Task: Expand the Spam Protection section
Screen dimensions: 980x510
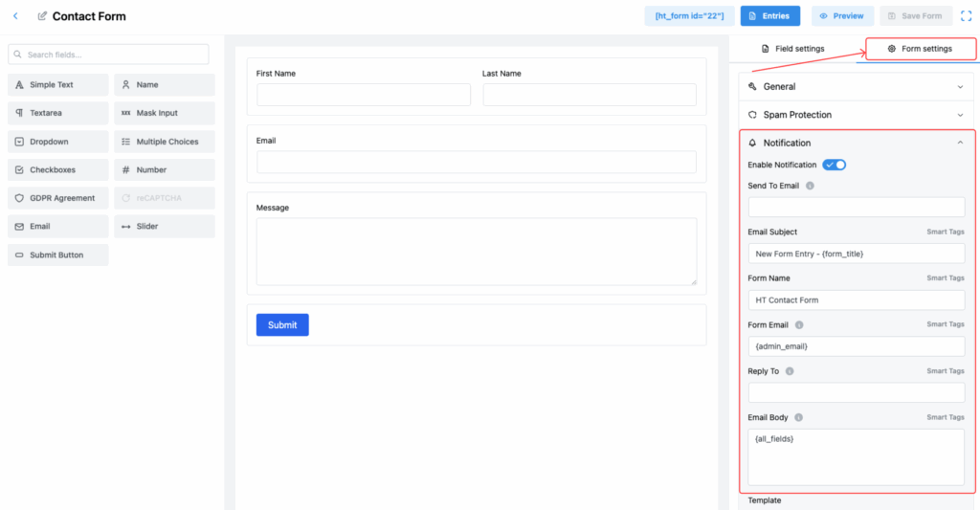Action: point(857,115)
